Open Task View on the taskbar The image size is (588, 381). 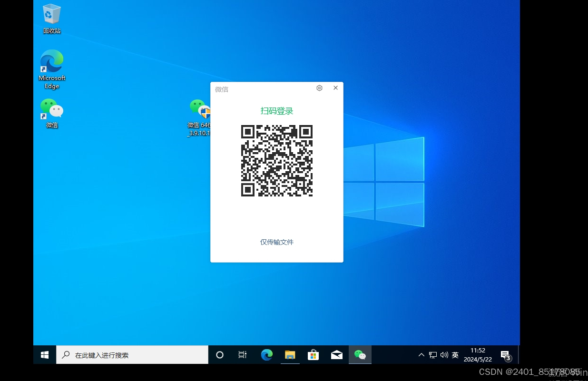click(x=243, y=355)
